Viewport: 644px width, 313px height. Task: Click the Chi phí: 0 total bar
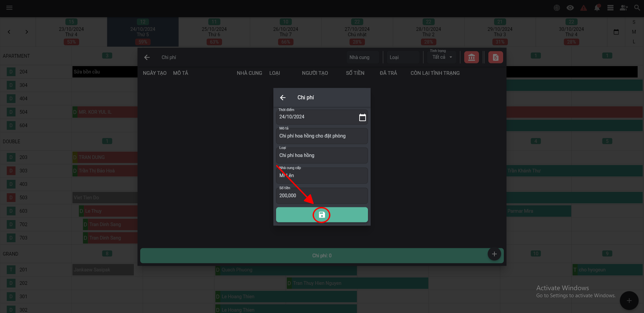[x=322, y=256]
